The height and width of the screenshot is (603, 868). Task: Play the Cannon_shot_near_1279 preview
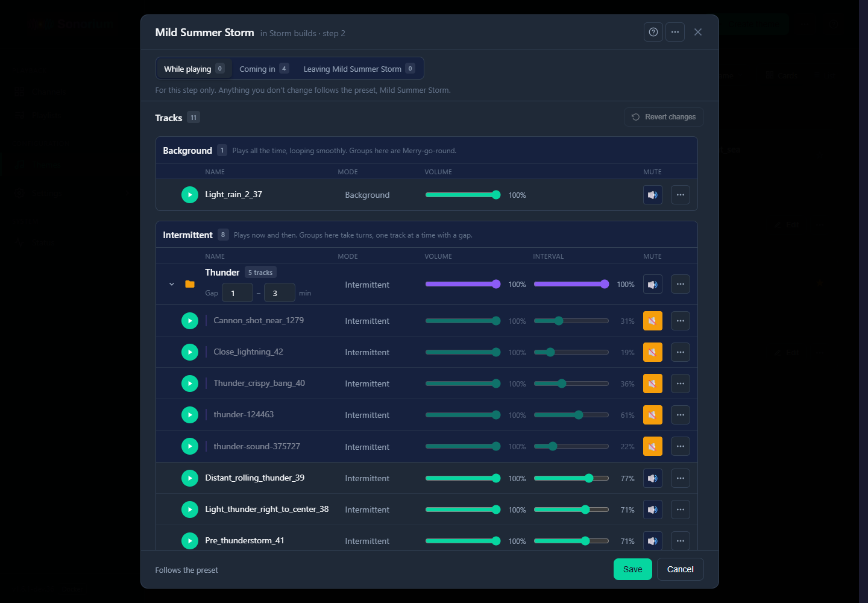pos(190,321)
